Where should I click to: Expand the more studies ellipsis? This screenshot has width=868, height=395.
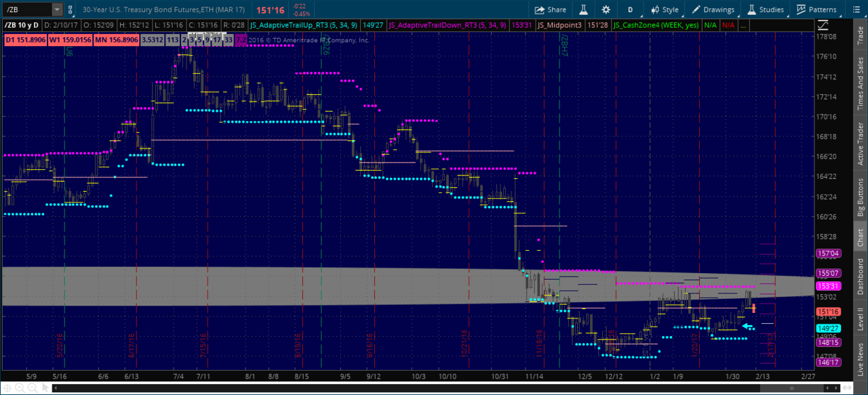coord(743,25)
